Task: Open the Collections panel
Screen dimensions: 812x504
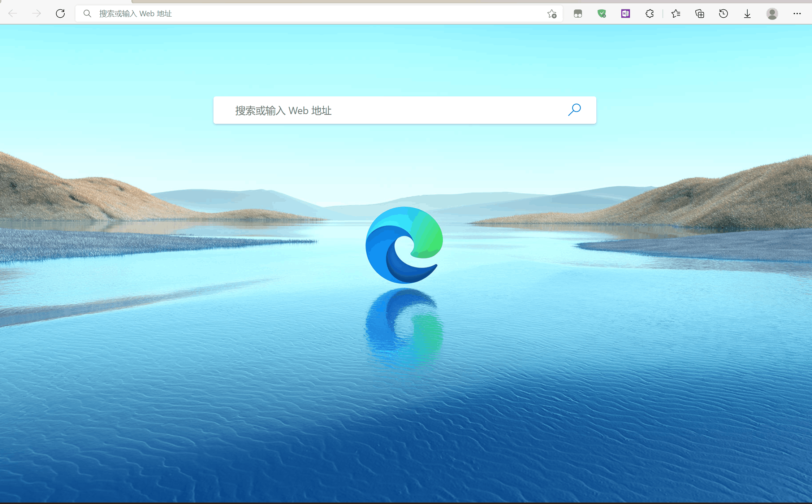Action: tap(700, 14)
